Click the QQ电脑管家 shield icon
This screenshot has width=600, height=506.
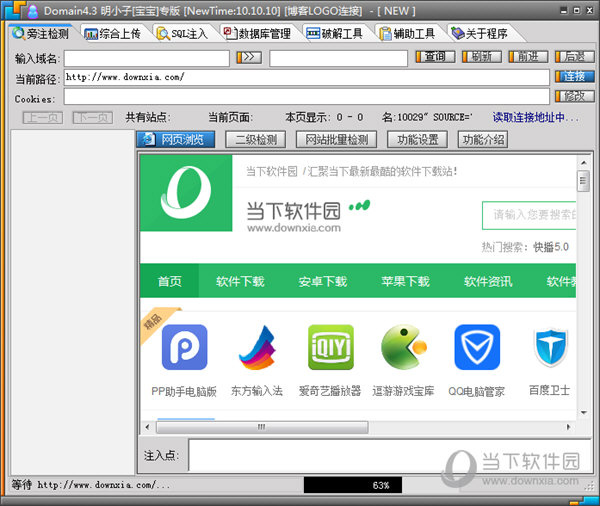click(x=477, y=348)
